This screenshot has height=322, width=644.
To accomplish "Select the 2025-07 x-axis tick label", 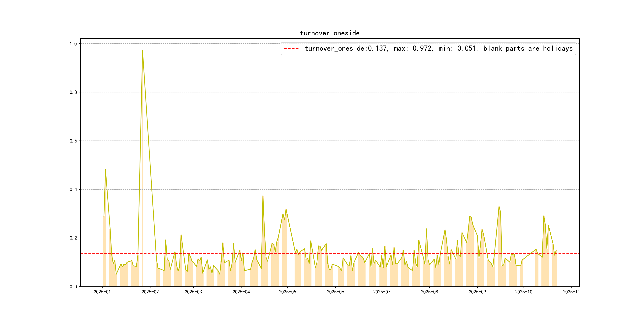I will 381,292.
